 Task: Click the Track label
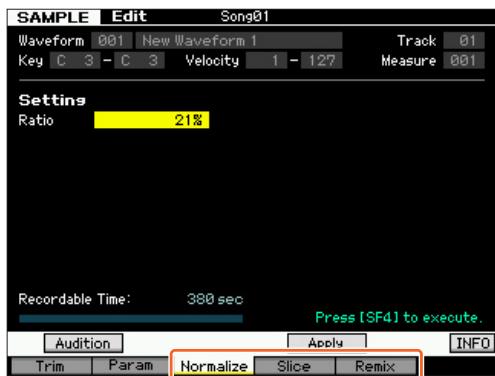coord(417,41)
